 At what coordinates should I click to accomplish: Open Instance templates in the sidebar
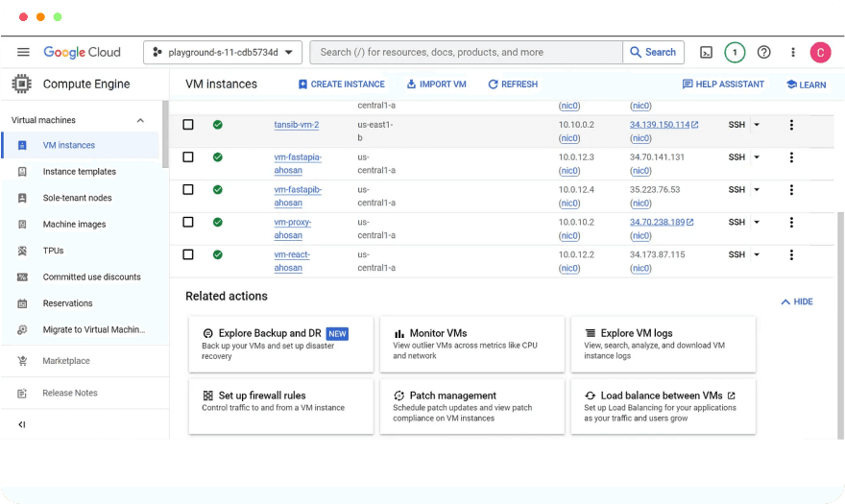tap(81, 172)
